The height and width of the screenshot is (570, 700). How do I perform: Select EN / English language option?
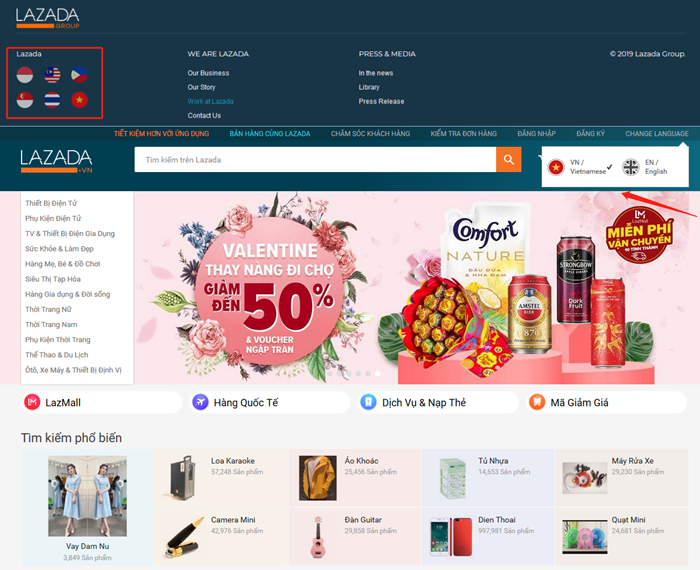click(x=645, y=167)
